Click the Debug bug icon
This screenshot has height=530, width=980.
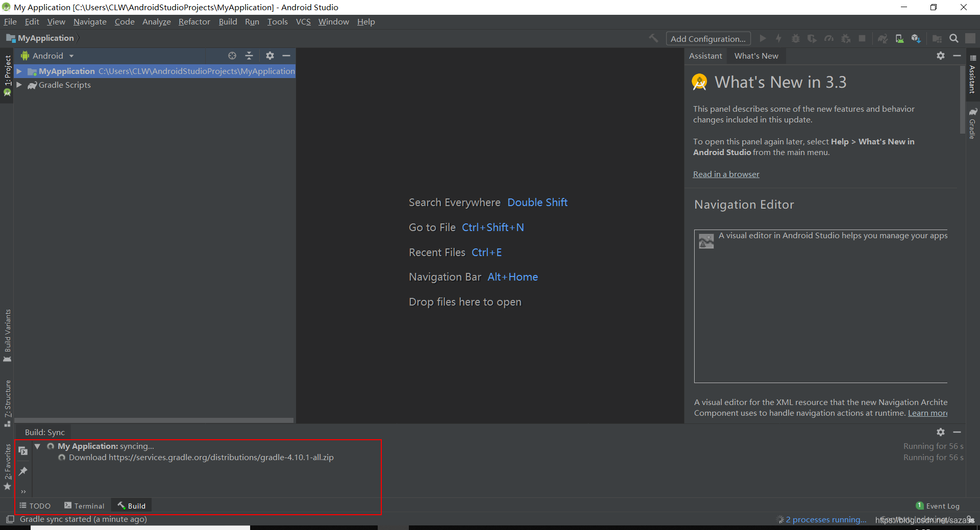[795, 38]
